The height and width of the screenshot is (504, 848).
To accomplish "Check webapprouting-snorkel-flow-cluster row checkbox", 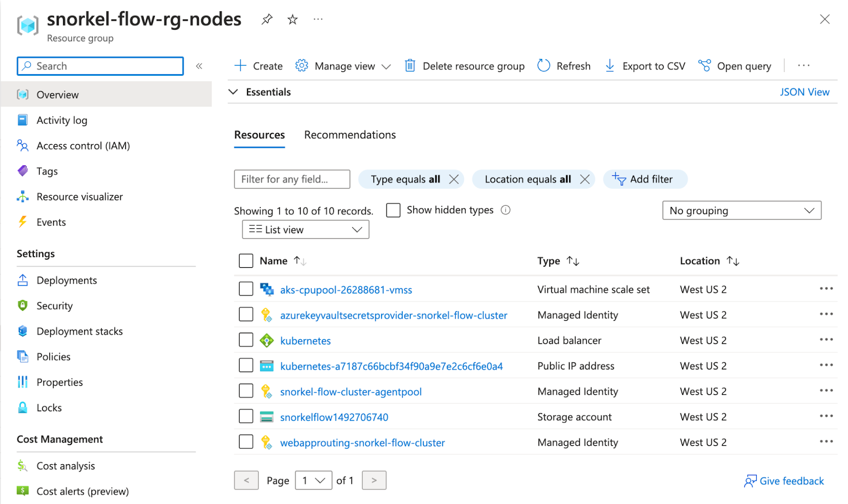I will point(246,441).
